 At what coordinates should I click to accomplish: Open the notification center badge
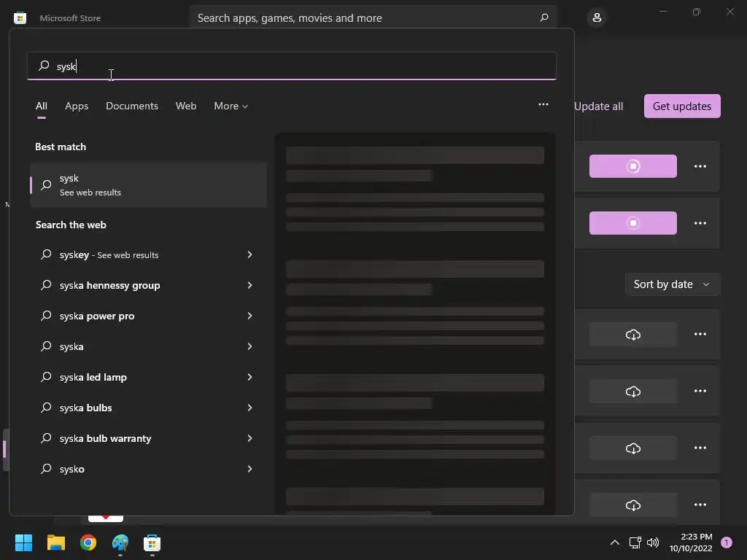point(726,542)
